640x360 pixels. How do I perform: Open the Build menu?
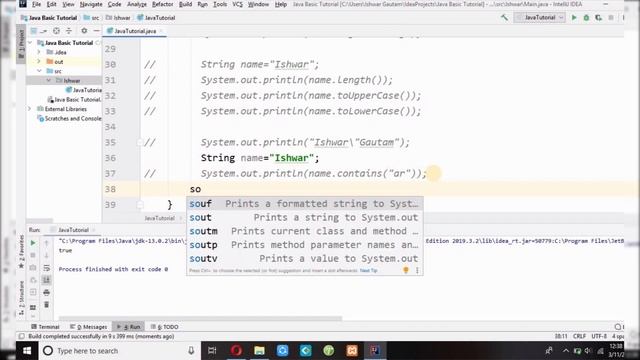coord(185,4)
